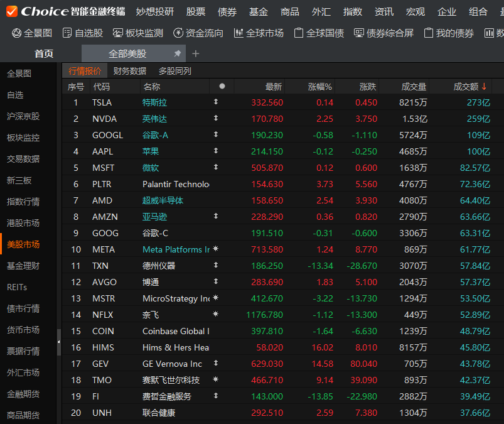Image resolution: width=504 pixels, height=424 pixels.
Task: Select 指数行情 in the sidebar
Action: [x=23, y=202]
